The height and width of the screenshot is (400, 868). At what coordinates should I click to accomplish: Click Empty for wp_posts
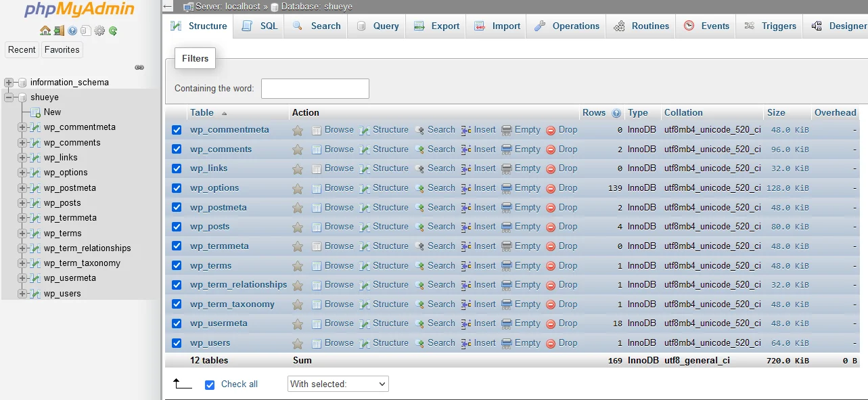521,227
